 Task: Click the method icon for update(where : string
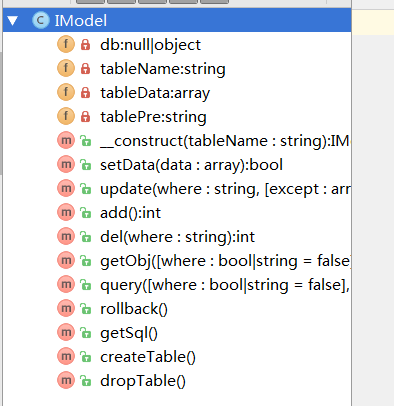66,188
